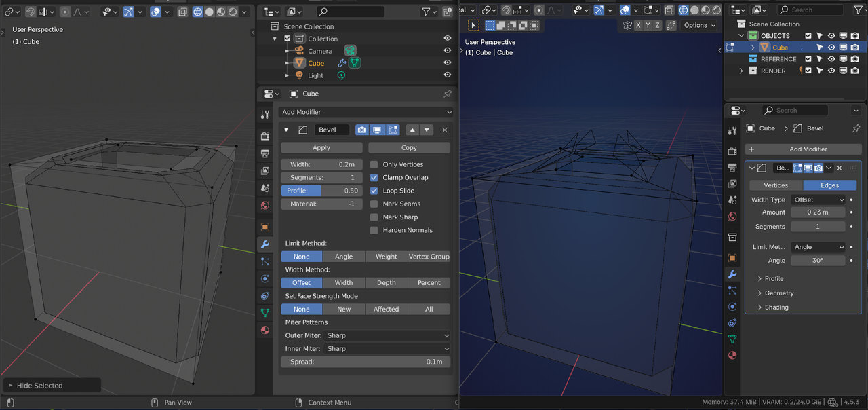Remove the Bevel modifier in left panel
Screen dimensions: 868x410
(445, 130)
